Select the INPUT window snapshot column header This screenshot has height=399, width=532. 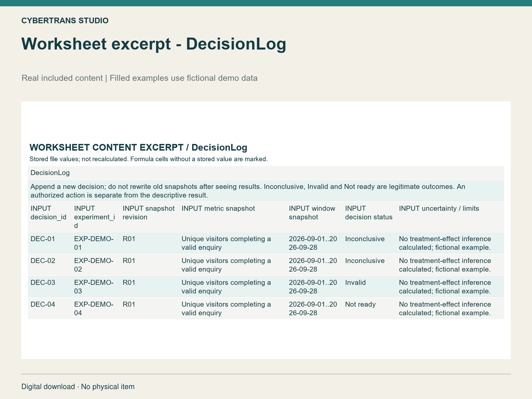312,213
